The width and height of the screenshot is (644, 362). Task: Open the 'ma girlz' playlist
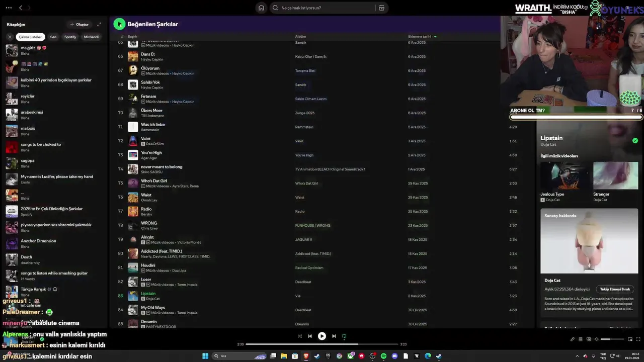pyautogui.click(x=54, y=50)
